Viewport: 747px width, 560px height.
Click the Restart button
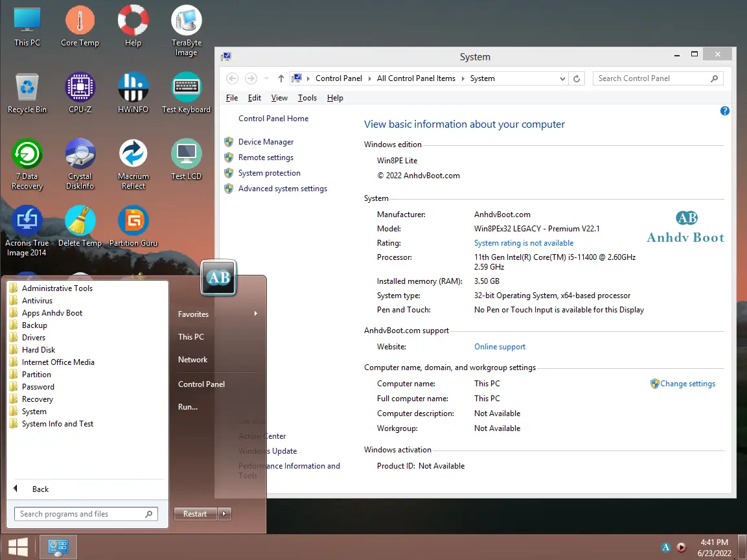coord(195,514)
